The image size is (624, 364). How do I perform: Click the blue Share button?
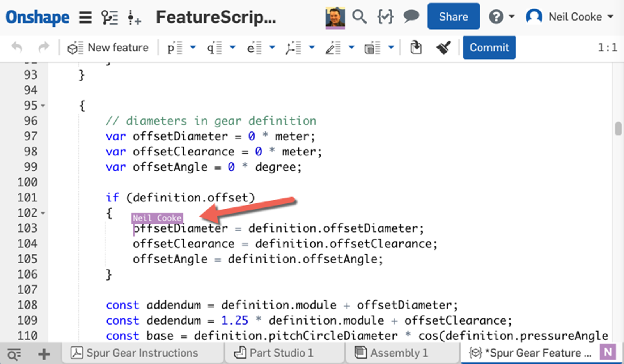453,16
